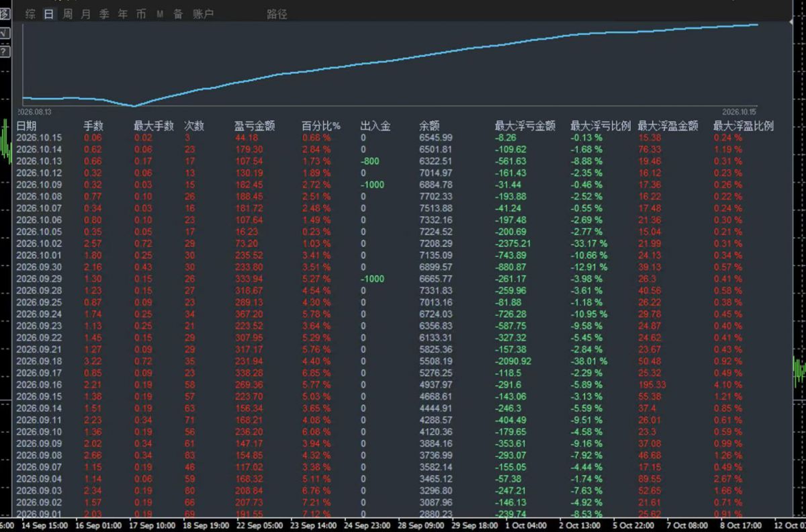Select the 2026.09.18 date row
The image size is (806, 532).
39,361
